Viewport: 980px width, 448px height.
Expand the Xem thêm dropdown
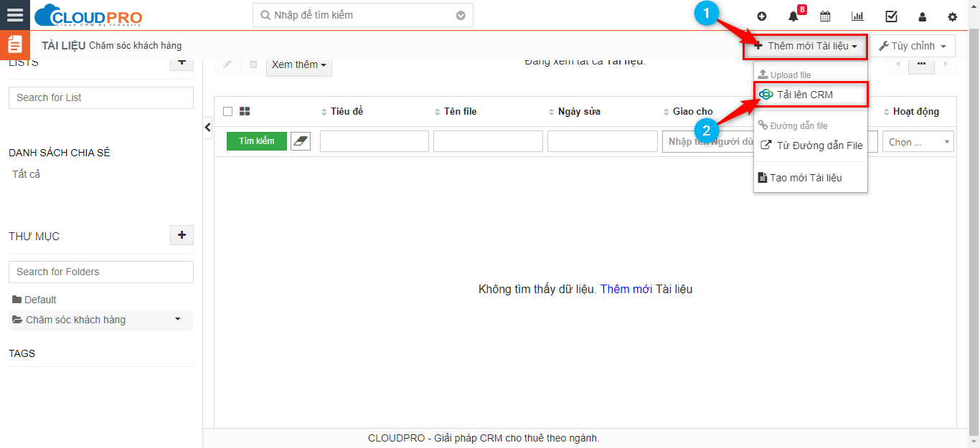(299, 65)
